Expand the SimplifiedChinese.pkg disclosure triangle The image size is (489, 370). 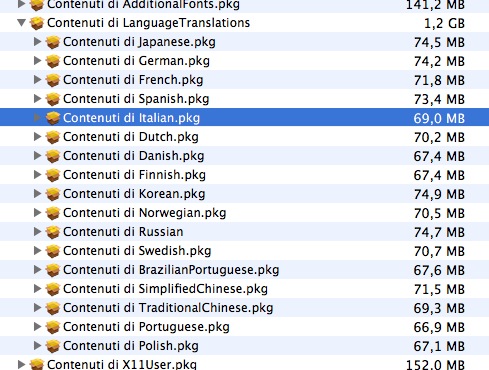coord(38,289)
